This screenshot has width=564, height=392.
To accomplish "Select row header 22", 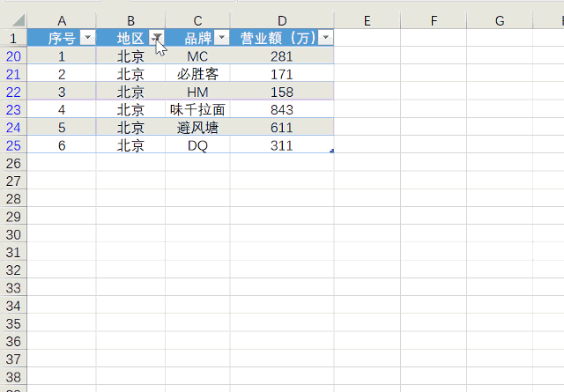I will pyautogui.click(x=13, y=92).
